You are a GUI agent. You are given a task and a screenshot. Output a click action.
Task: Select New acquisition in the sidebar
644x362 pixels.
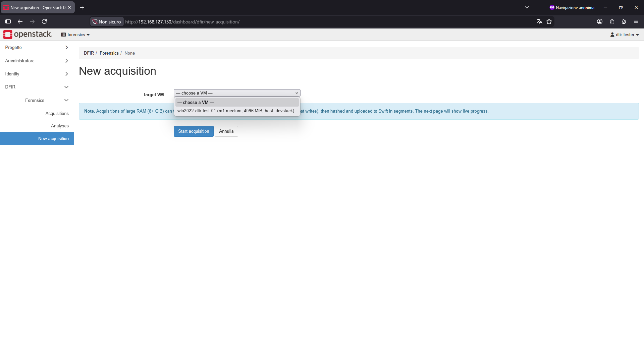click(37, 138)
